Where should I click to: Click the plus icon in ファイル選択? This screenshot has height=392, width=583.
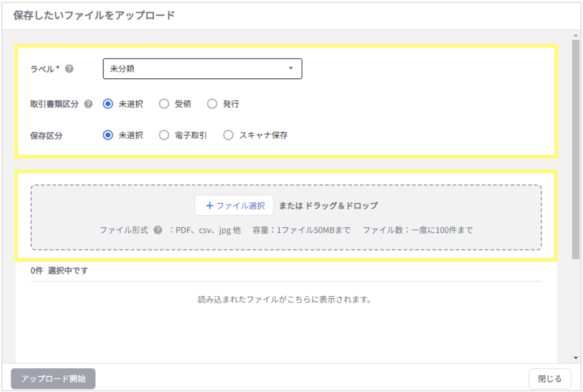[210, 206]
